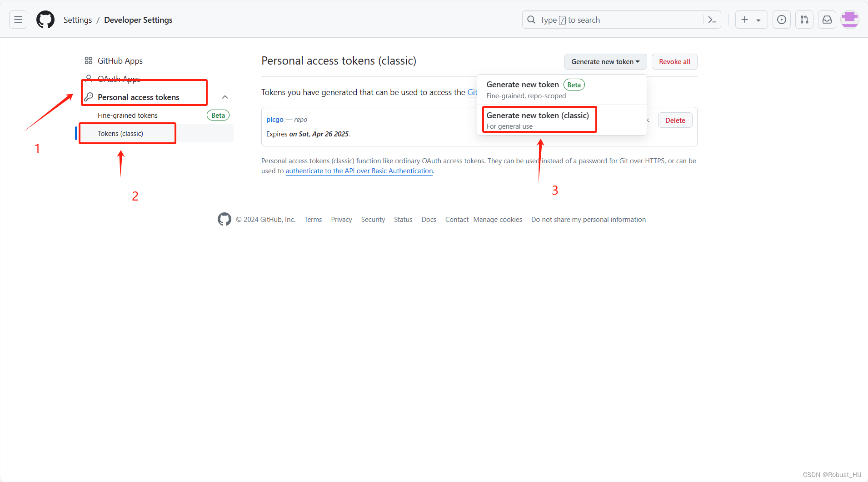
Task: Click the Personal access tokens (classic) heading
Action: [x=339, y=60]
